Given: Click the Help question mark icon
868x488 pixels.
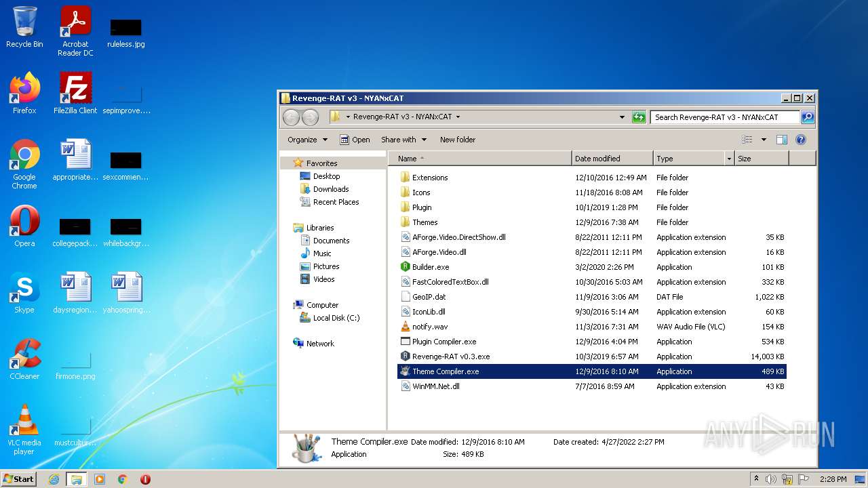Looking at the screenshot, I should tap(800, 140).
